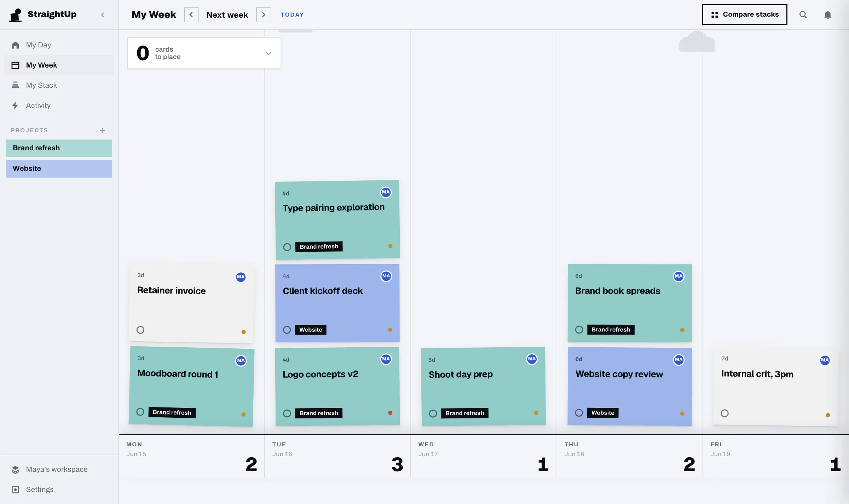The height and width of the screenshot is (504, 849).
Task: Select the blue Website project
Action: pyautogui.click(x=59, y=168)
